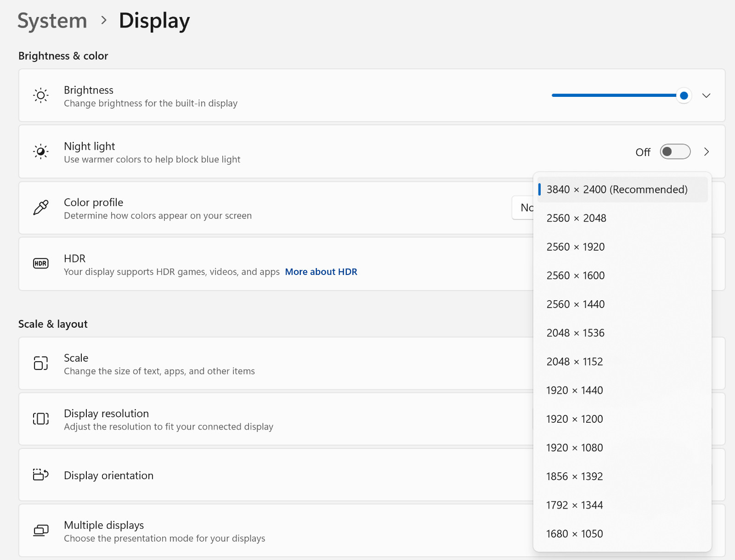
Task: Toggle the Night light switch on
Action: (675, 151)
